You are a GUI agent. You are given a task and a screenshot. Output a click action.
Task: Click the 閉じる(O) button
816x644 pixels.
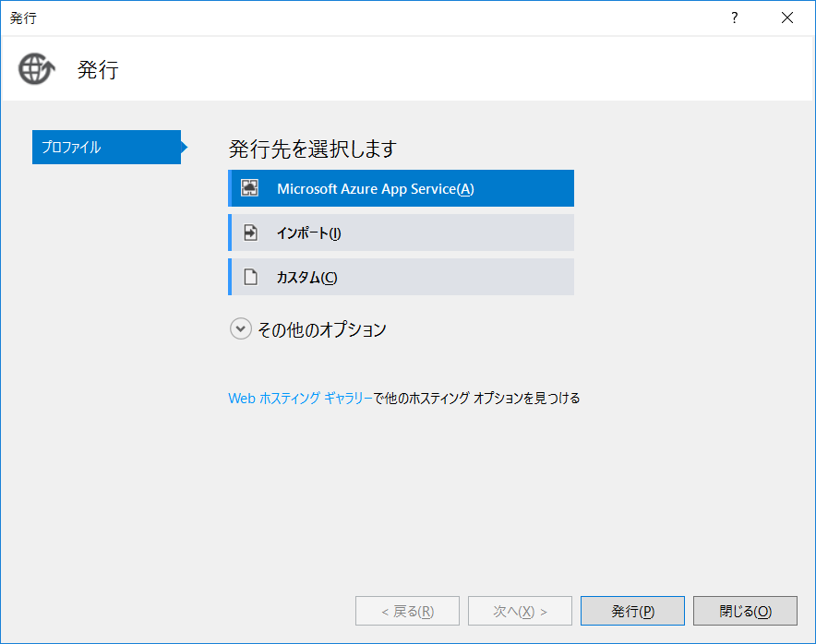click(745, 611)
